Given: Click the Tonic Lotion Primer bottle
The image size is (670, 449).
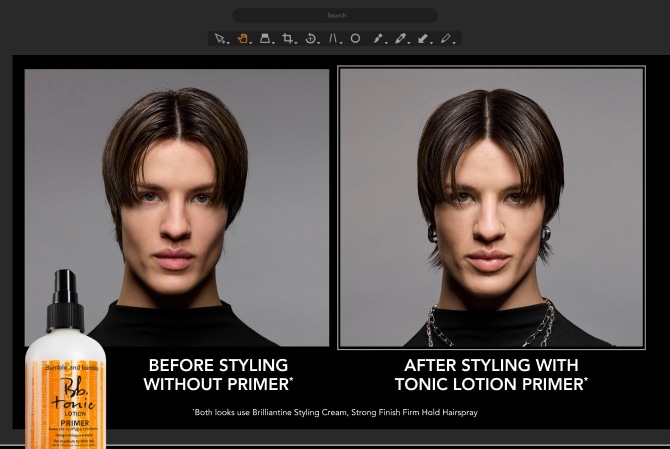Looking at the screenshot, I should point(68,370).
